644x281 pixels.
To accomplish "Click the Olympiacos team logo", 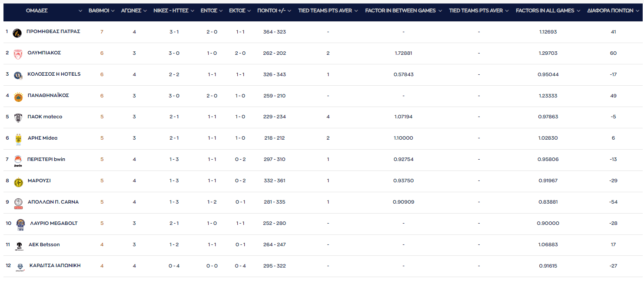I will pos(17,54).
